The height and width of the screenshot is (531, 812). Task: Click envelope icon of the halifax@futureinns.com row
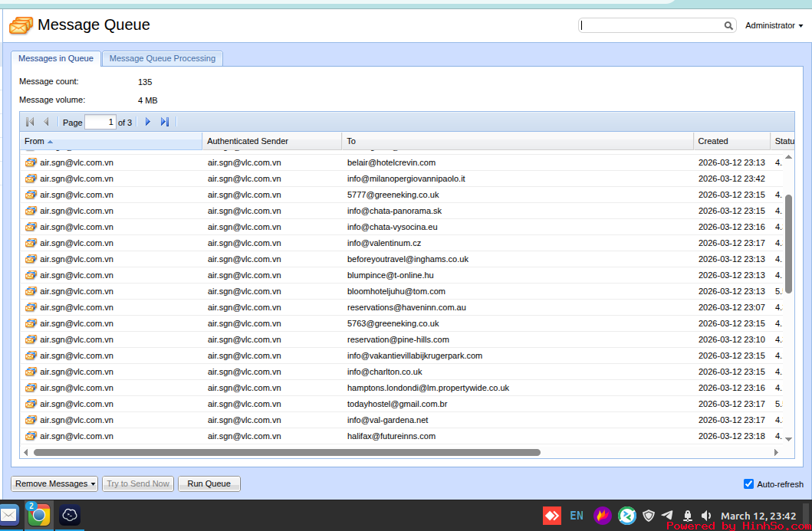click(31, 436)
